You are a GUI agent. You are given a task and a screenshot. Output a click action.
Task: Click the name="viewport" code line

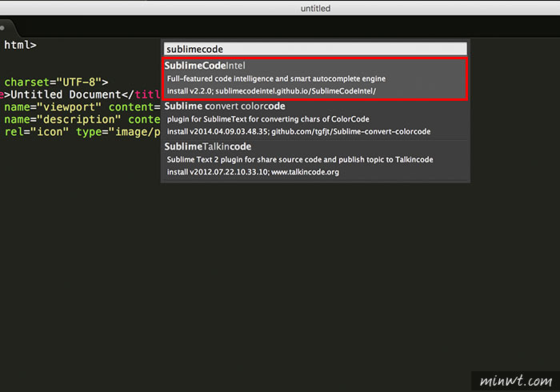[x=82, y=107]
